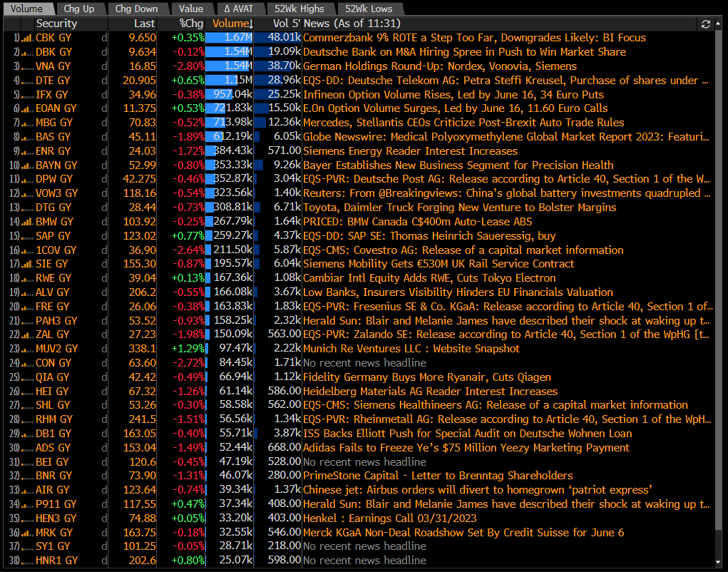
Task: Select the SAP GY security ticker
Action: 53,236
